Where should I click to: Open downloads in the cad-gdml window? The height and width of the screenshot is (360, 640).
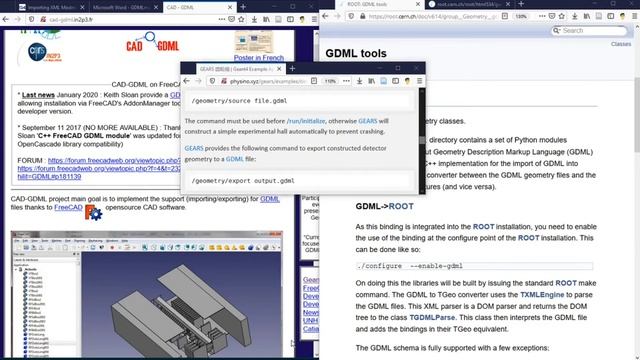[254, 19]
